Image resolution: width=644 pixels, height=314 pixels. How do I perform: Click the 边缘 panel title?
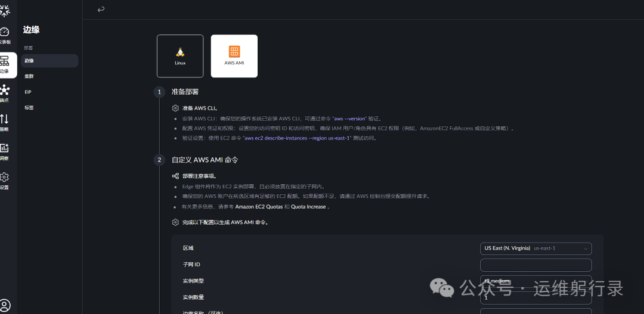[31, 30]
